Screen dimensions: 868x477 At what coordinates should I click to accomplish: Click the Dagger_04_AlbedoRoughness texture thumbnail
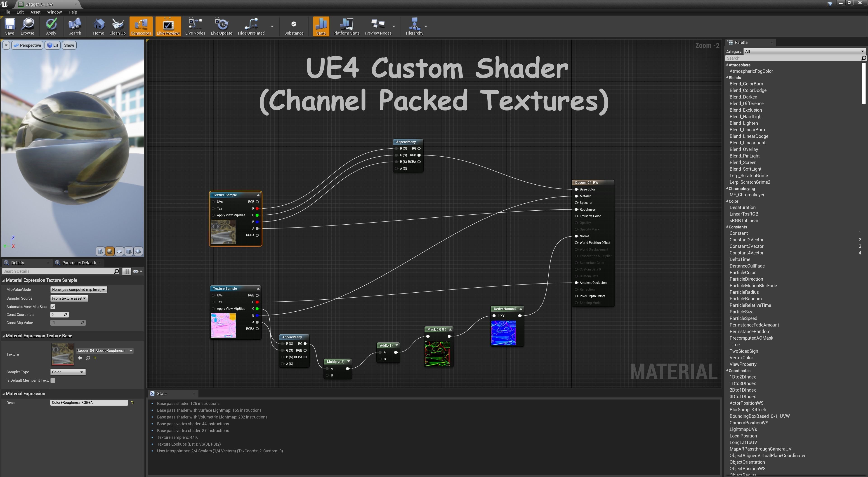point(62,354)
